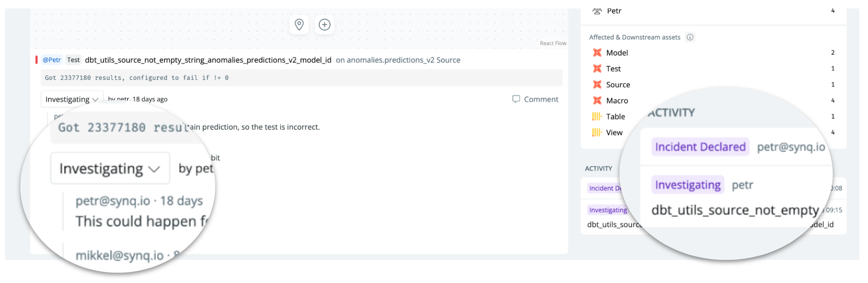
Task: Click the React Flow attribution link
Action: point(553,43)
